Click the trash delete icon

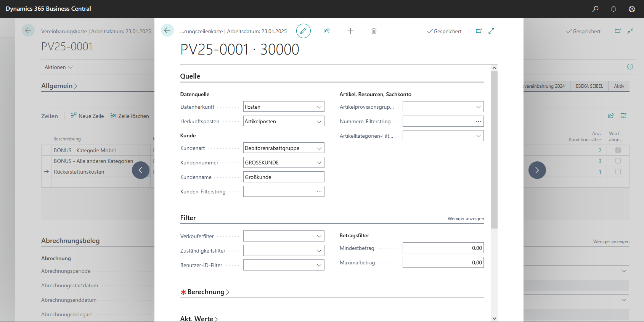(x=374, y=31)
